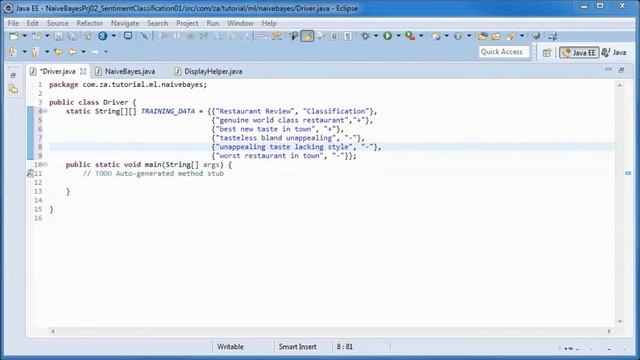Open the Run configurations dropdown arrow

398,36
